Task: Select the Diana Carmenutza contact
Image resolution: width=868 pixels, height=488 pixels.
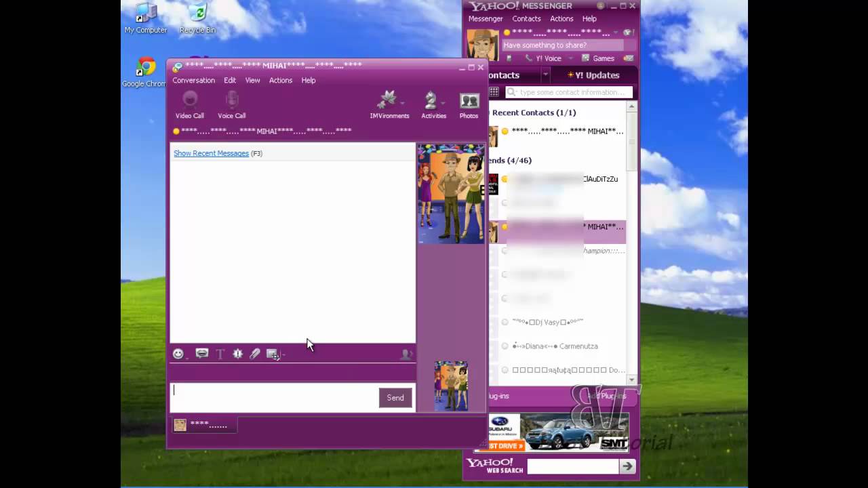Action: click(x=556, y=346)
